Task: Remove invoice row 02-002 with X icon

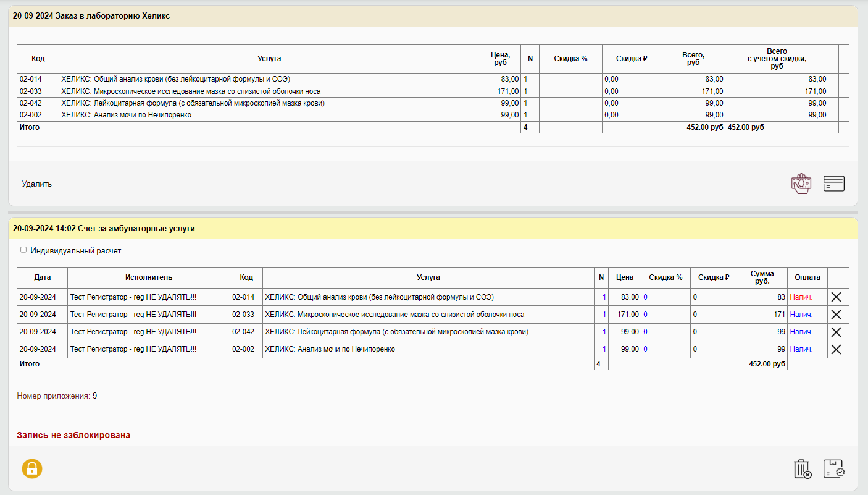Action: tap(837, 349)
